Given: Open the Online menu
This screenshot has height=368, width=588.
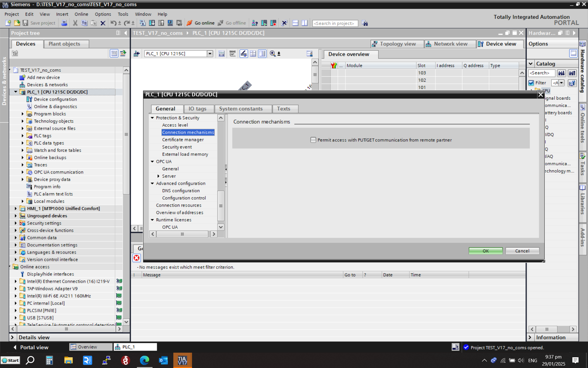Looking at the screenshot, I should pos(81,14).
